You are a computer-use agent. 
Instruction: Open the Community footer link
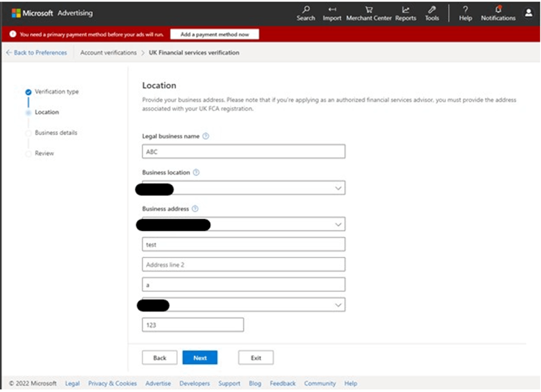[x=320, y=383]
